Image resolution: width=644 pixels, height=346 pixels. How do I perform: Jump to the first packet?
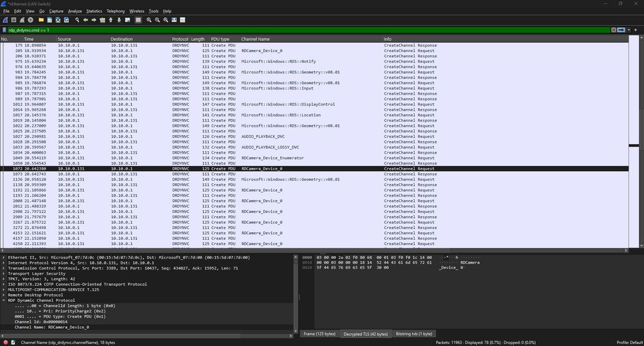pyautogui.click(x=111, y=20)
